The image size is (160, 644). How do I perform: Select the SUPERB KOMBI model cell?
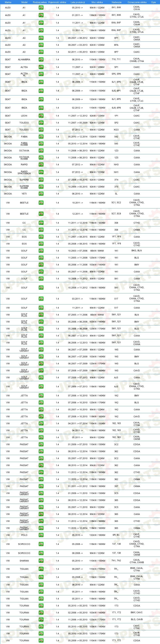click(24, 187)
